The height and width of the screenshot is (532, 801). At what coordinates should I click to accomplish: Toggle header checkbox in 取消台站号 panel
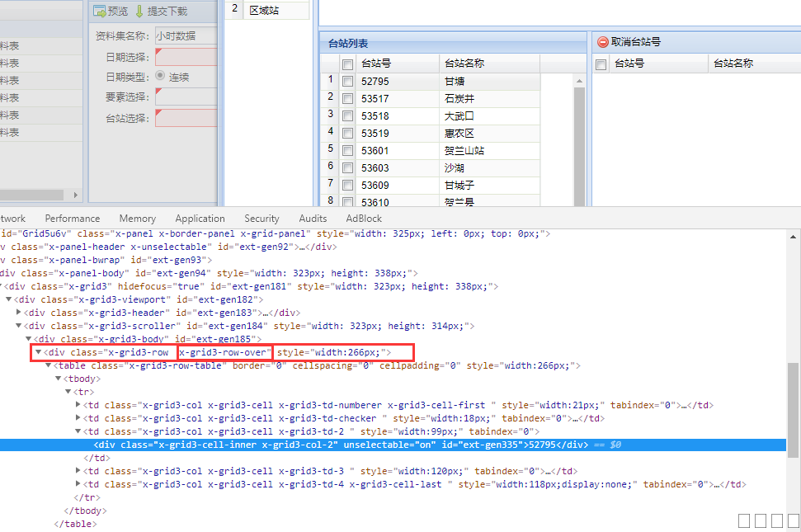[x=601, y=64]
